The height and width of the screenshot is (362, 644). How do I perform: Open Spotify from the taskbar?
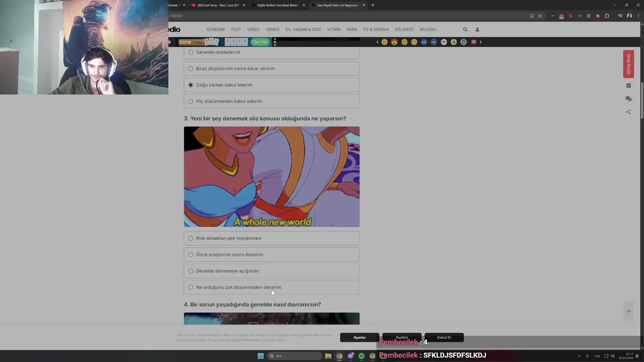361,356
